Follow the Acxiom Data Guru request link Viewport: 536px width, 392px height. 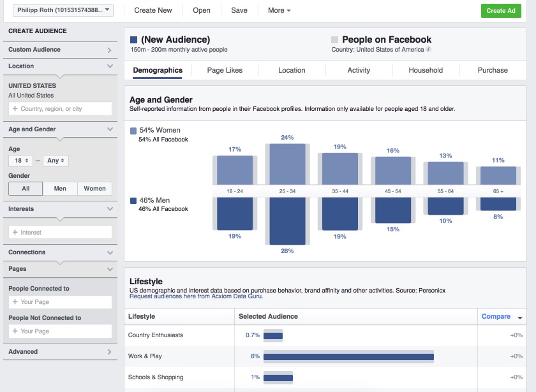[x=197, y=296]
